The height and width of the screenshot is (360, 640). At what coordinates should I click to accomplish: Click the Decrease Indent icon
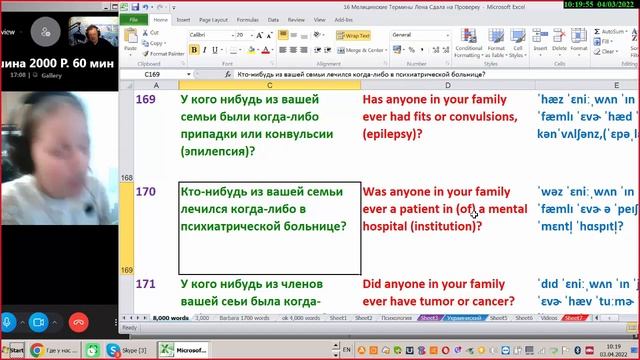[318, 50]
